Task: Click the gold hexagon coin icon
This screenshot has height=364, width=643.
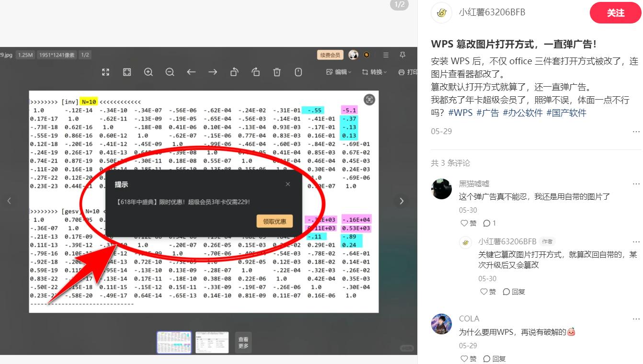Action: [367, 55]
